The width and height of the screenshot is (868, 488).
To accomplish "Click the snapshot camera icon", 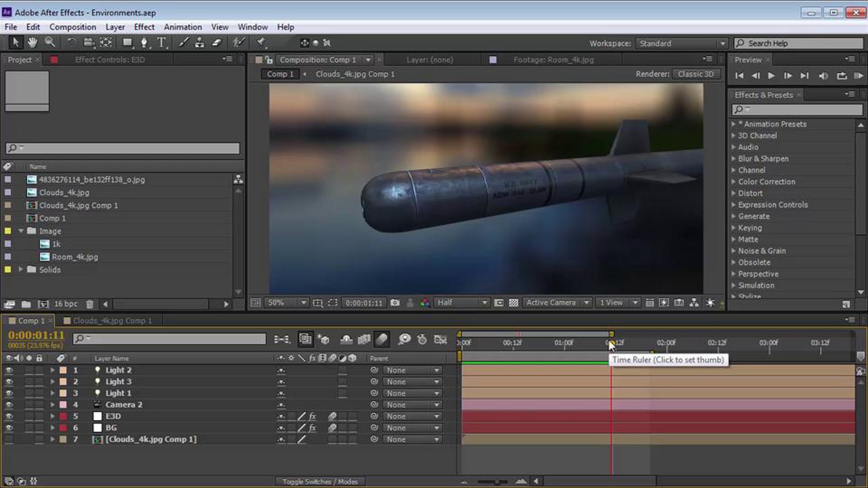I will [395, 303].
